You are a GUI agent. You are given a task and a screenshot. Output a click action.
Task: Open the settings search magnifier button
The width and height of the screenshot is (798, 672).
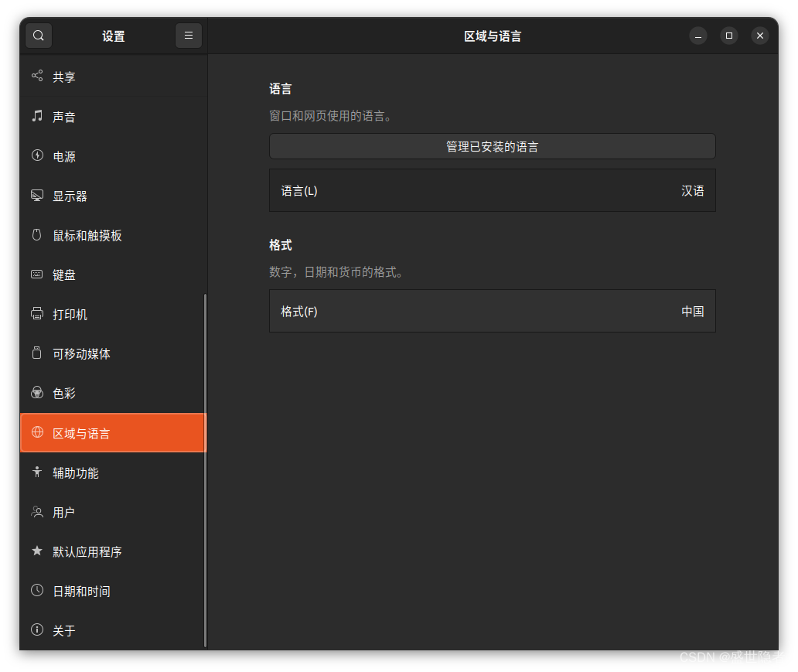[38, 36]
